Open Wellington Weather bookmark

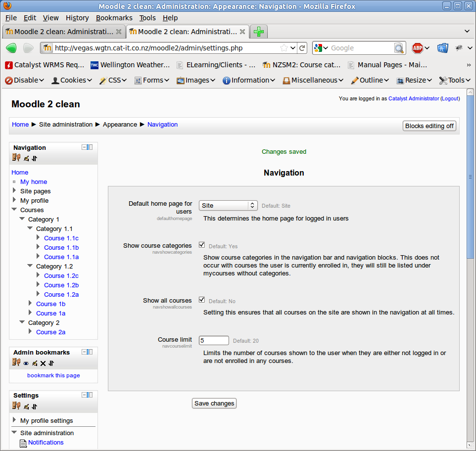pos(130,65)
